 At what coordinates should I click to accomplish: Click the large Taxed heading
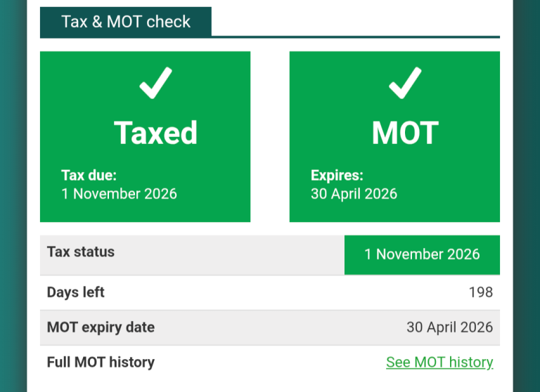pos(155,133)
